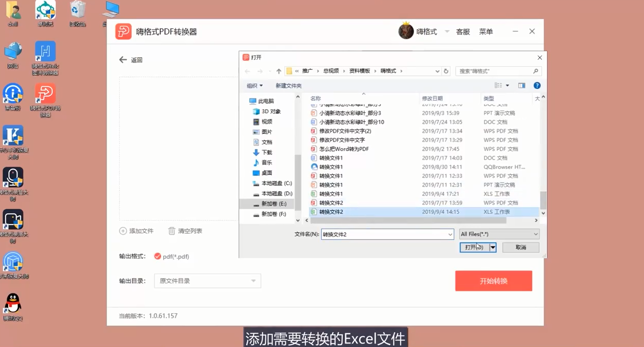Select the pdf(*.pdf) output format option

tap(172, 256)
